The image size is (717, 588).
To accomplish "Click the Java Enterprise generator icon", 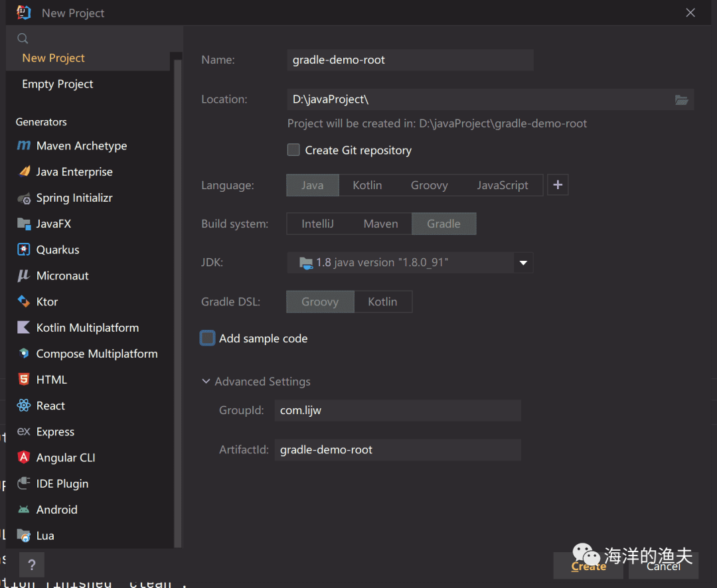I will pyautogui.click(x=24, y=172).
